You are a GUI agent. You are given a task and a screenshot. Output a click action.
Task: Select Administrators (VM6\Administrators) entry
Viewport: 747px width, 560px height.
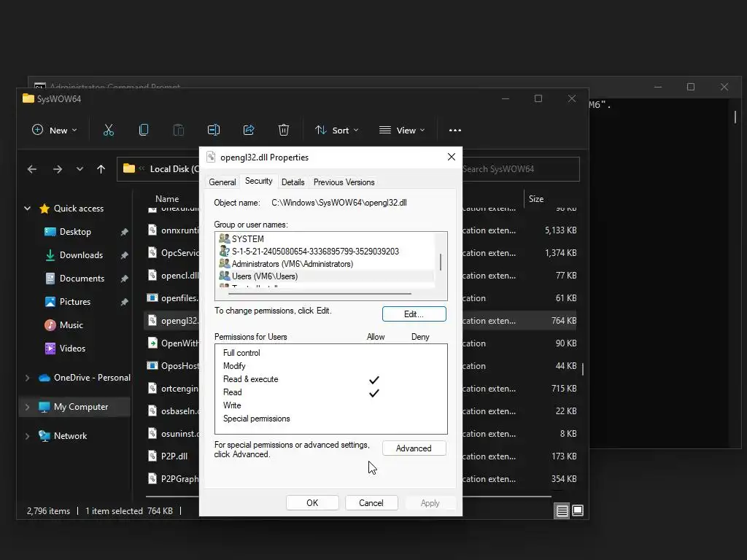pyautogui.click(x=326, y=264)
